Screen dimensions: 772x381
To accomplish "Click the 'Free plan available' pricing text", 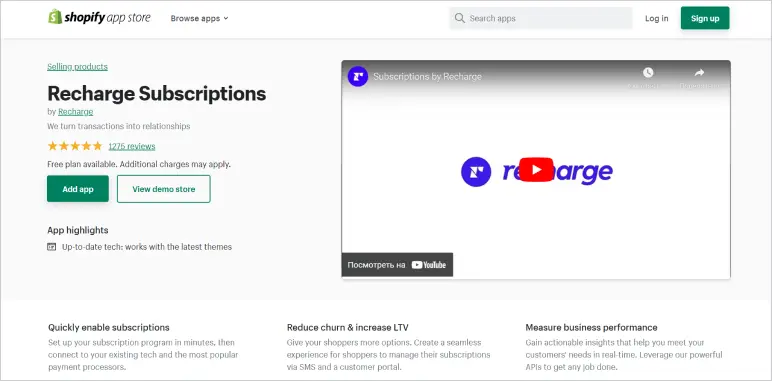I will pos(139,164).
